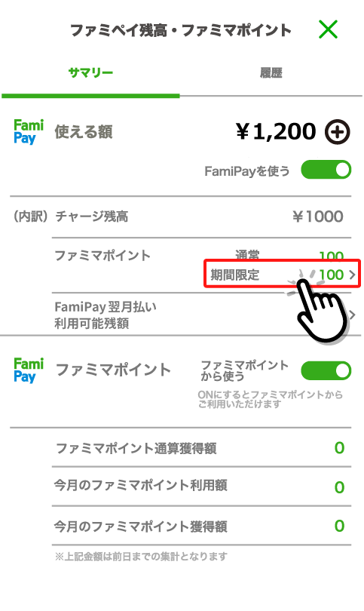Click the FamiPay logo beside 使える額
Screen dimensions: 364x611
point(29,132)
